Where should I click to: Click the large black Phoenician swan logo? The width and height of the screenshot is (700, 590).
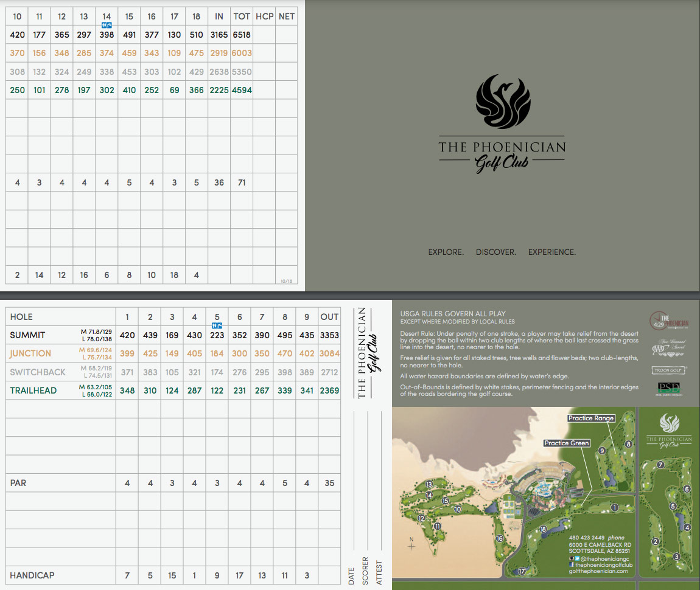[x=503, y=101]
